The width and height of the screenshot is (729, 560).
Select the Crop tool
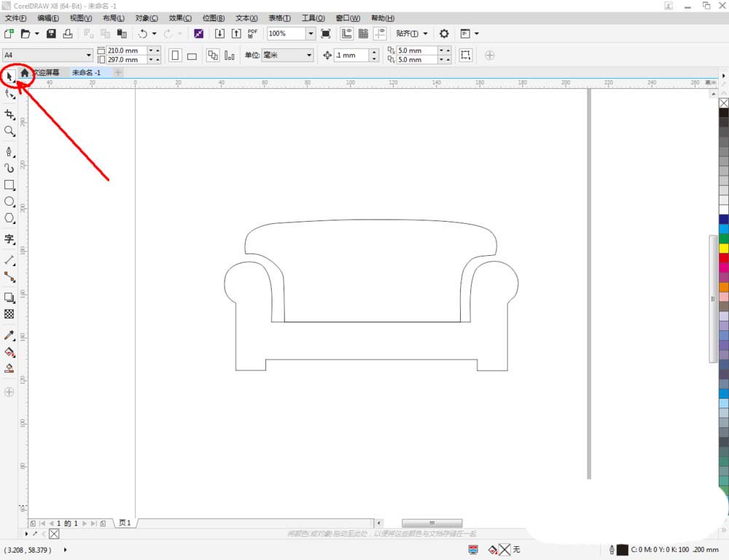coord(9,114)
